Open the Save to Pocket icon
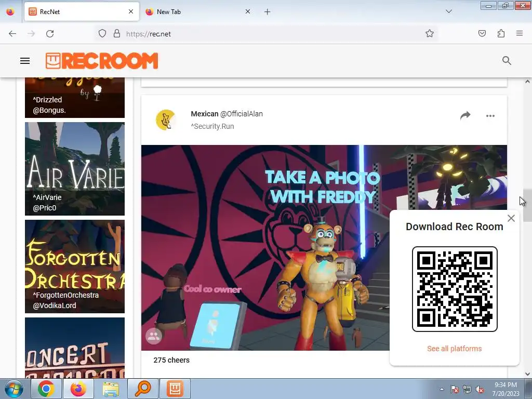 482,33
